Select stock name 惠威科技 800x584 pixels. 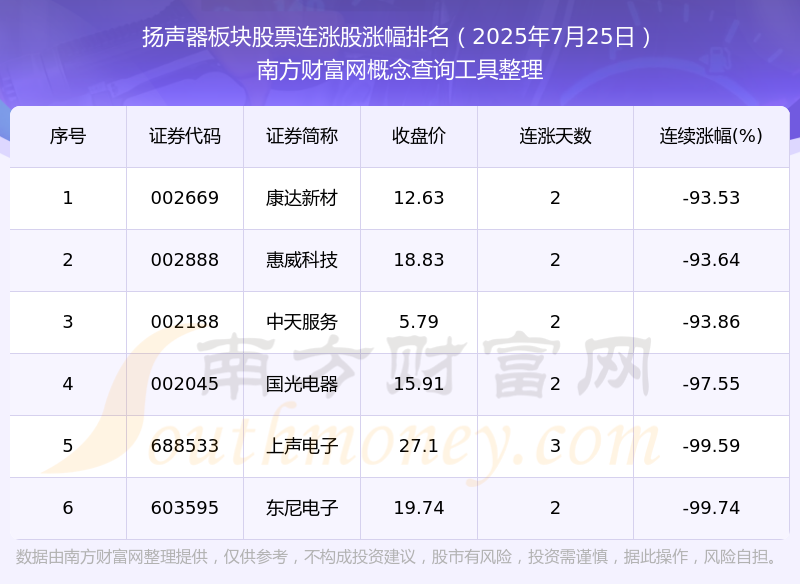302,260
